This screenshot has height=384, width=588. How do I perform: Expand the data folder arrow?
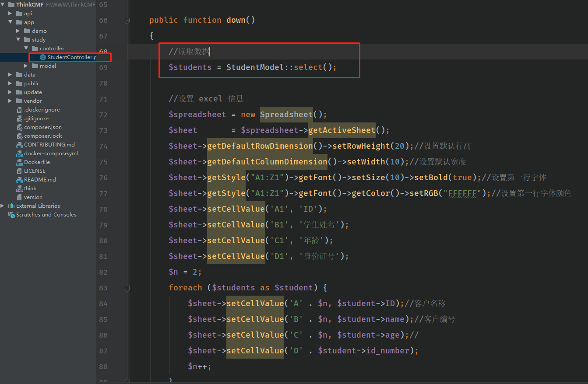[10, 75]
